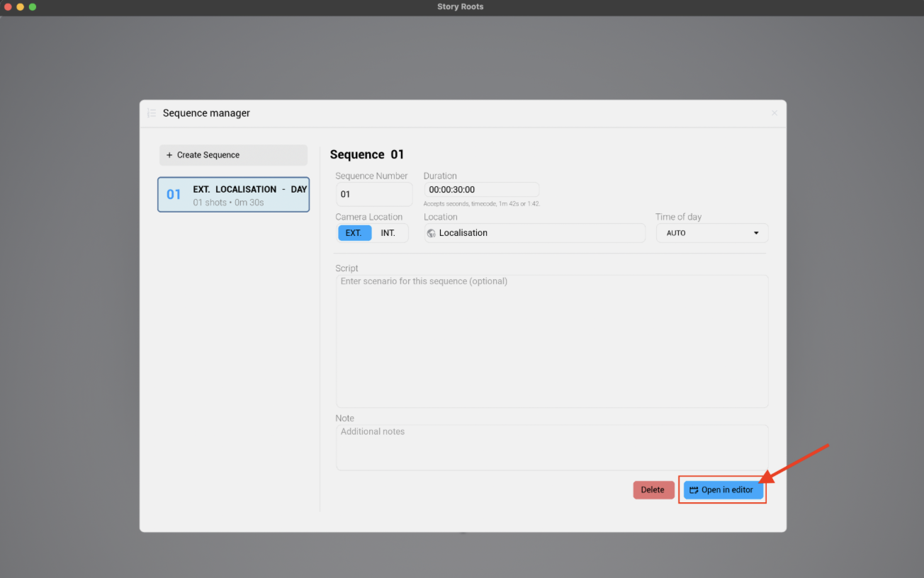Open Time of day dropdown
This screenshot has height=578, width=924.
pyautogui.click(x=712, y=233)
